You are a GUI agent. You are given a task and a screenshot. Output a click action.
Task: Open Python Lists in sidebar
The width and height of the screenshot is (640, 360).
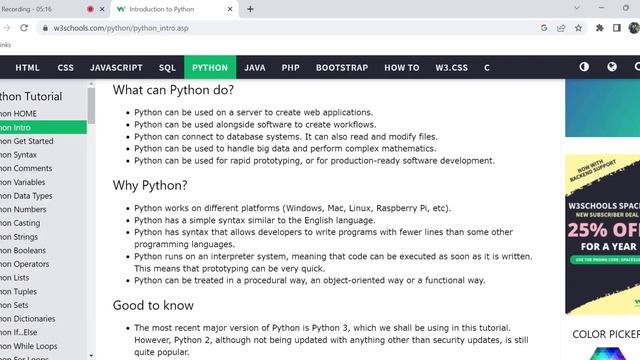pos(43,278)
